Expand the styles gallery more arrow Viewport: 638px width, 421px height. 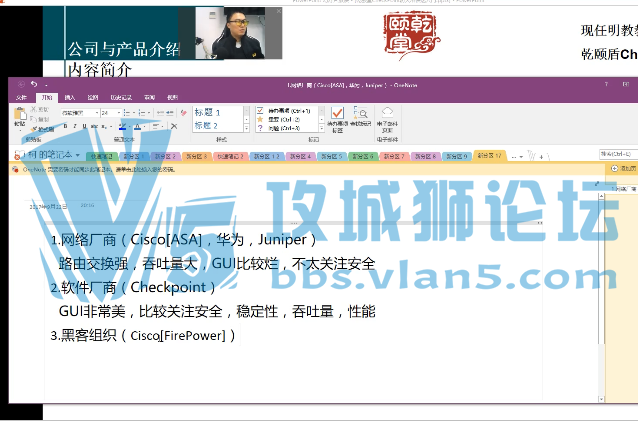246,128
